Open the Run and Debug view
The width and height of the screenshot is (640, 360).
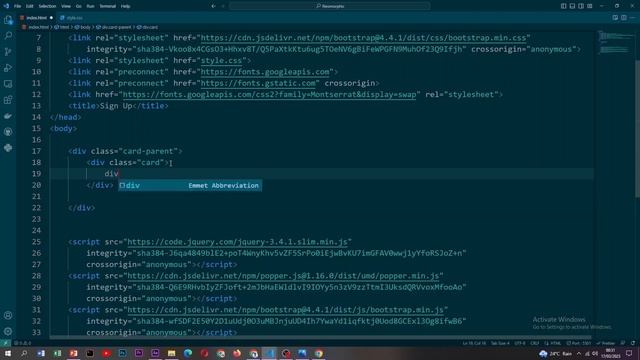[8, 68]
